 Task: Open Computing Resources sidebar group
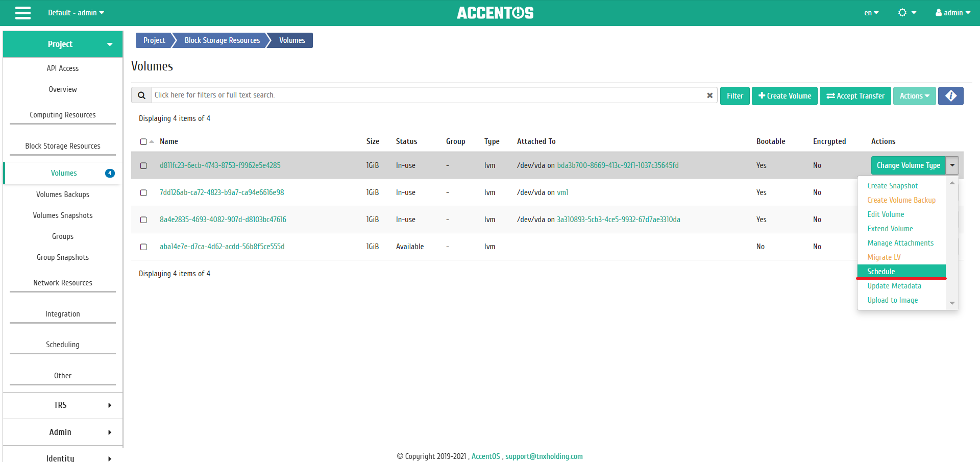pos(63,115)
